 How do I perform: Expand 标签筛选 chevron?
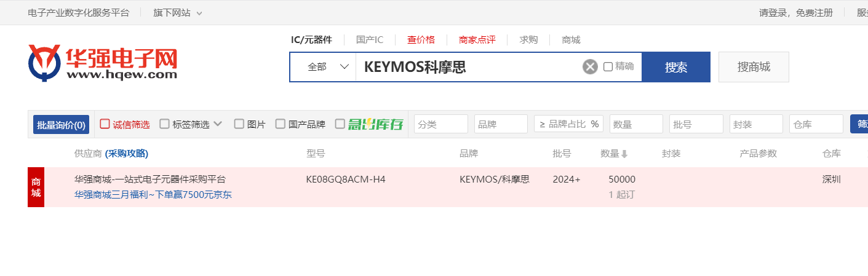click(218, 124)
